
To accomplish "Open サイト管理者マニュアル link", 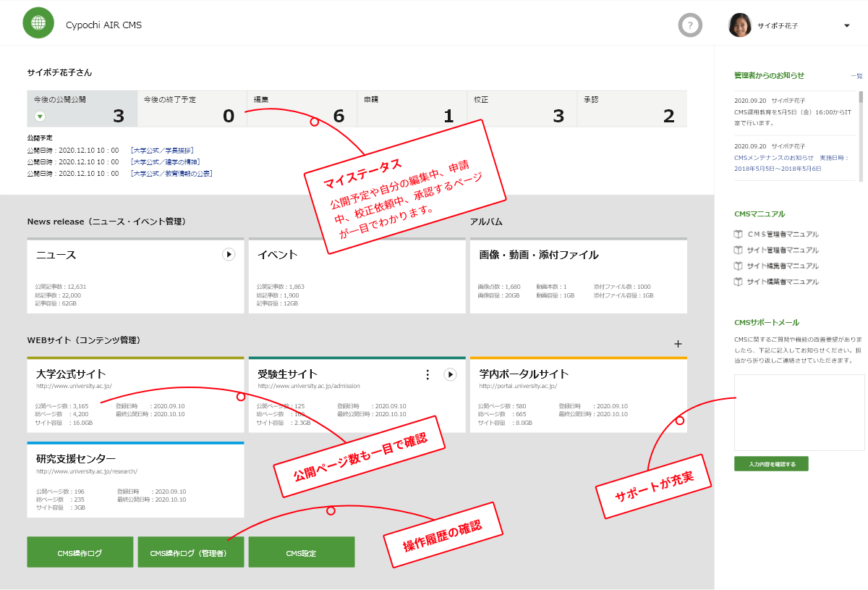I will click(x=783, y=250).
